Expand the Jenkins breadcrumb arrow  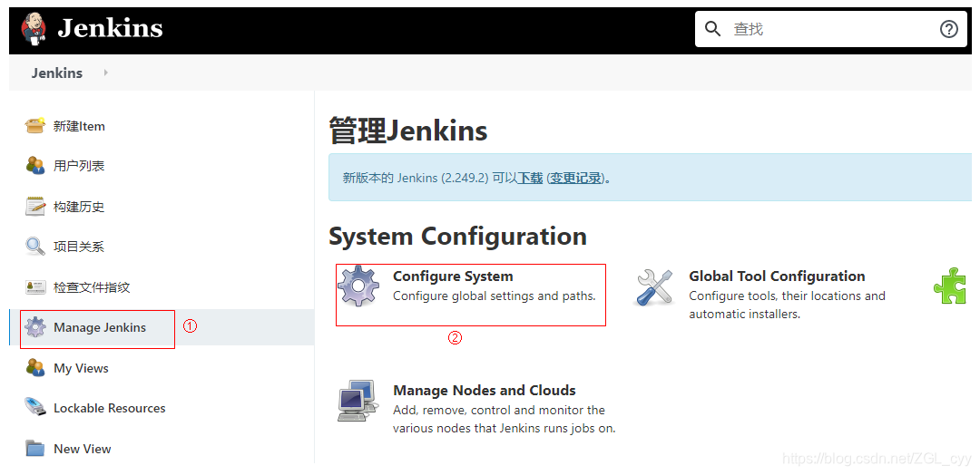[x=105, y=73]
